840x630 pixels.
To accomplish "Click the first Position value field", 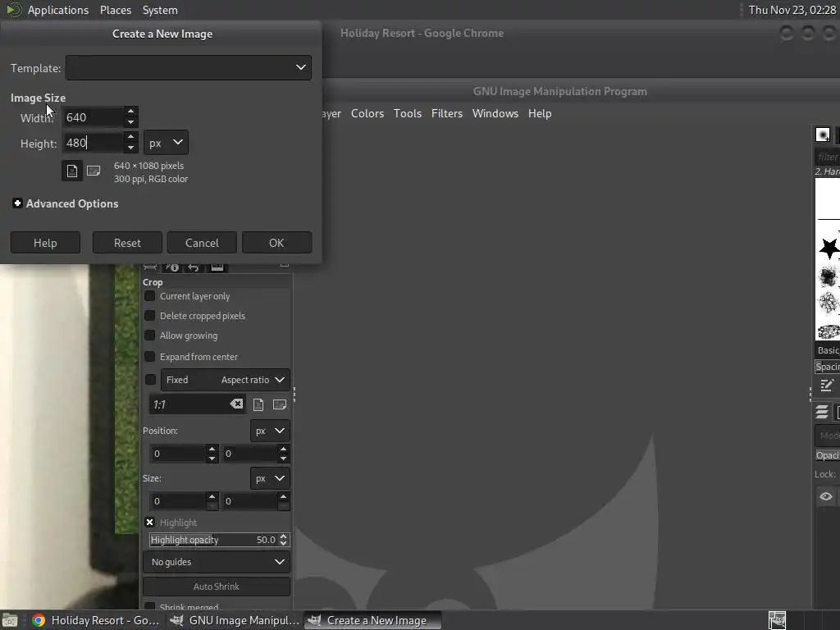I will (177, 454).
